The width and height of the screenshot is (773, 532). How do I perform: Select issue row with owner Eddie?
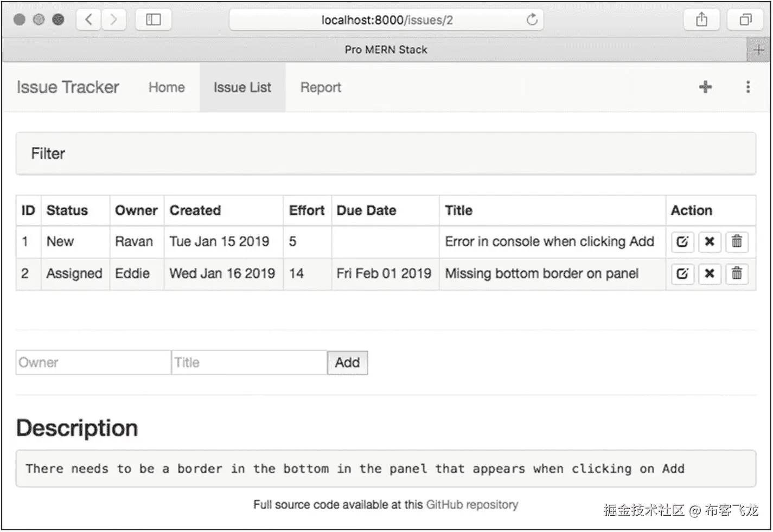(386, 274)
